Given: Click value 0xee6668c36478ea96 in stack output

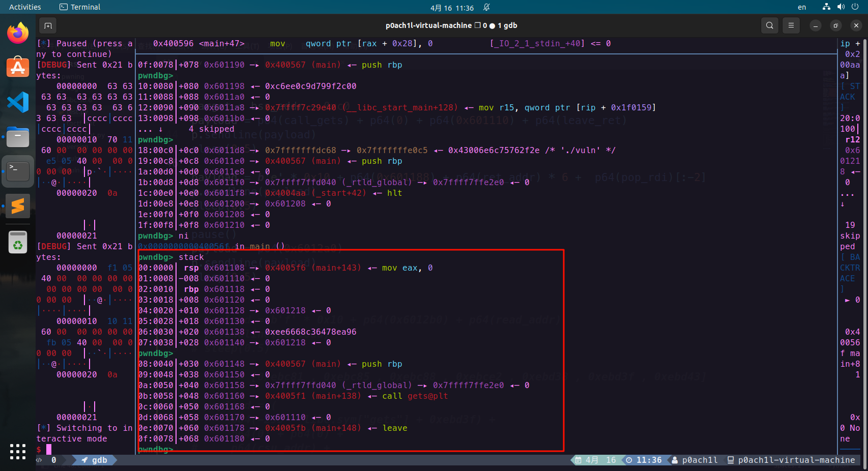Looking at the screenshot, I should pos(310,332).
